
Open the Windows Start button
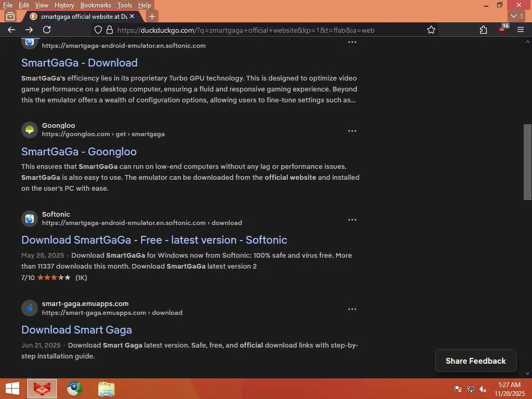(x=12, y=389)
